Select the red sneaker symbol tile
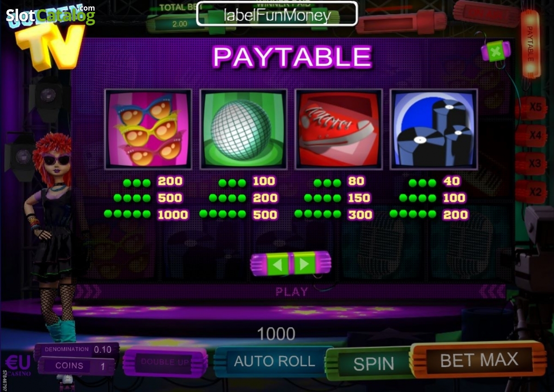The height and width of the screenshot is (392, 554). (338, 129)
